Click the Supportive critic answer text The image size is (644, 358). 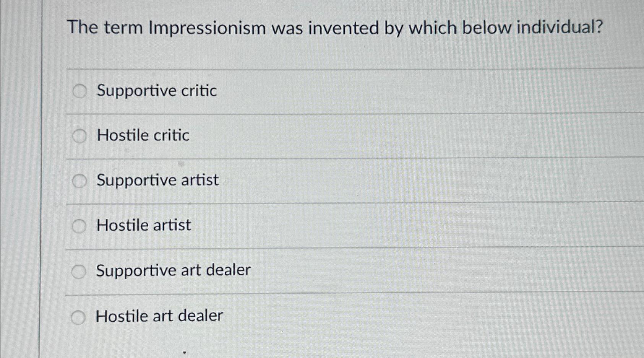(157, 91)
